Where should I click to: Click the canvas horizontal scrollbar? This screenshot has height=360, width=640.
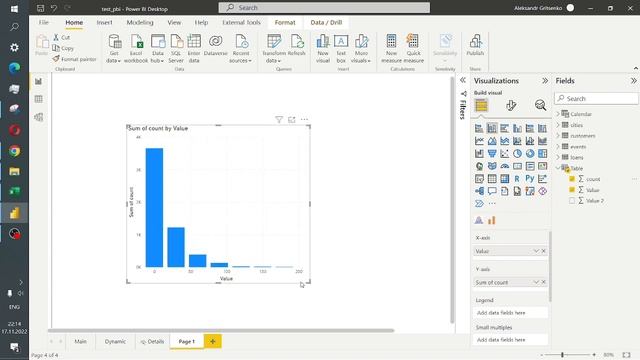221,330
